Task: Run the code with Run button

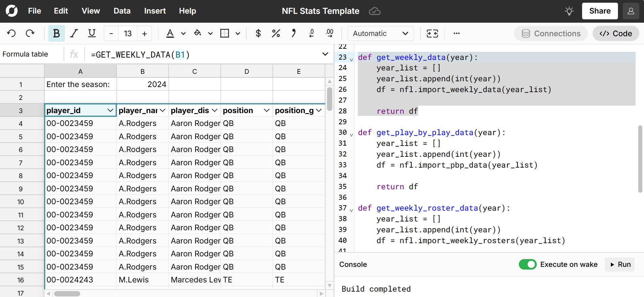Action: click(620, 264)
